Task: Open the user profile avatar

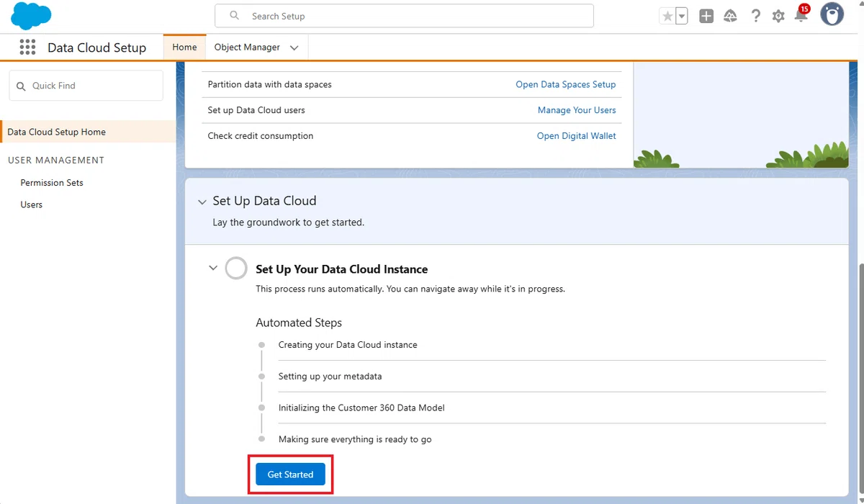Action: click(x=832, y=14)
